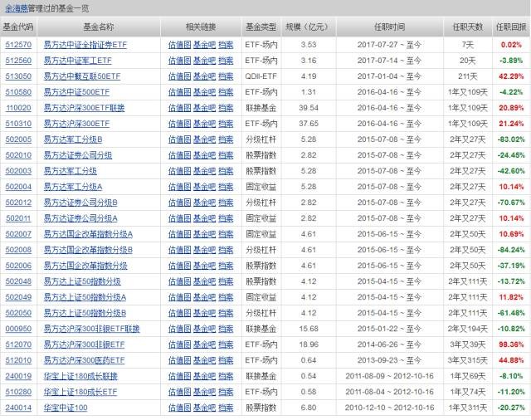Open 易方达上证50指数分级B fund page
531x420 pixels.
coord(85,313)
